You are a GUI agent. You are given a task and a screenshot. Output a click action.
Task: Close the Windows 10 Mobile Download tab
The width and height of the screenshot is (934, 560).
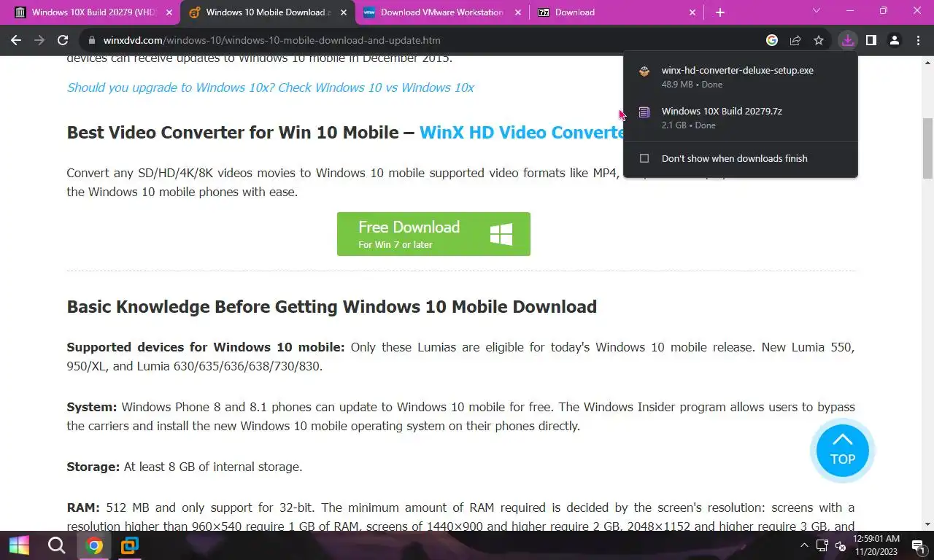coord(344,12)
